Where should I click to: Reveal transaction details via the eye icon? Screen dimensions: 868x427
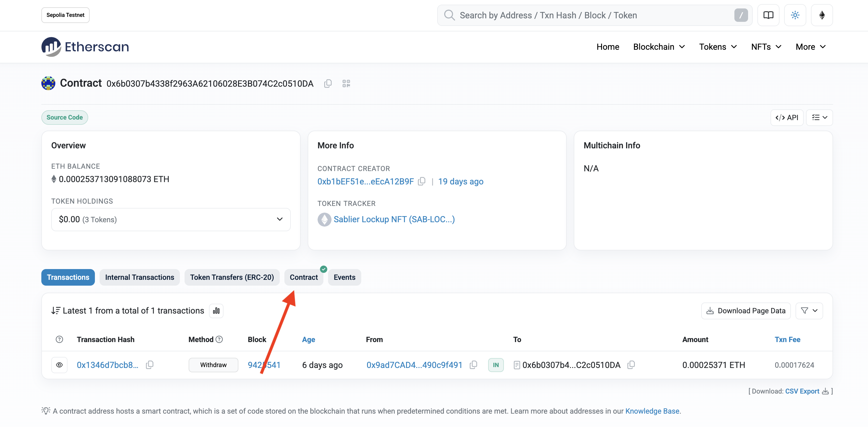point(59,365)
